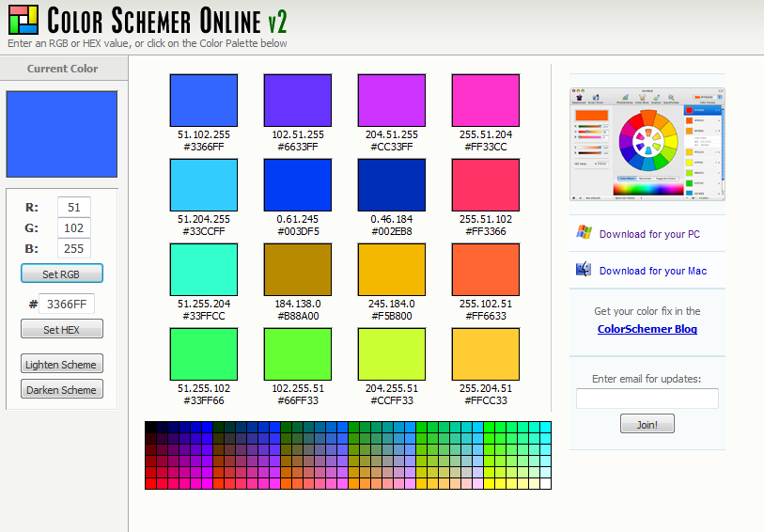Click the Set RGB button
The width and height of the screenshot is (764, 532).
click(x=62, y=274)
